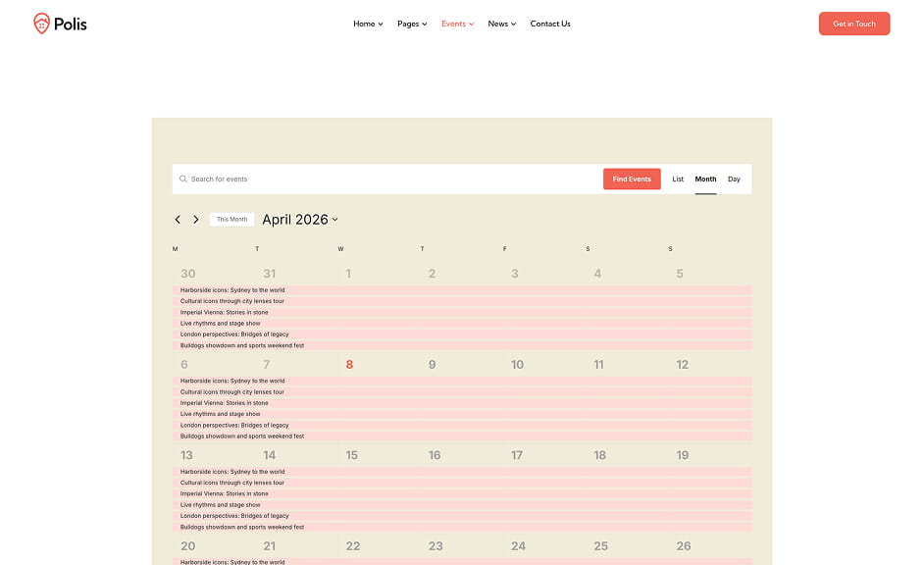Open the Events menu
The height and width of the screenshot is (565, 924).
[457, 24]
